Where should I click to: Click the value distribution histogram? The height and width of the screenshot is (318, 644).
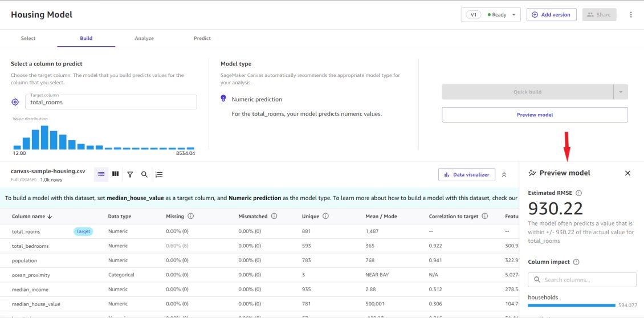[x=104, y=138]
